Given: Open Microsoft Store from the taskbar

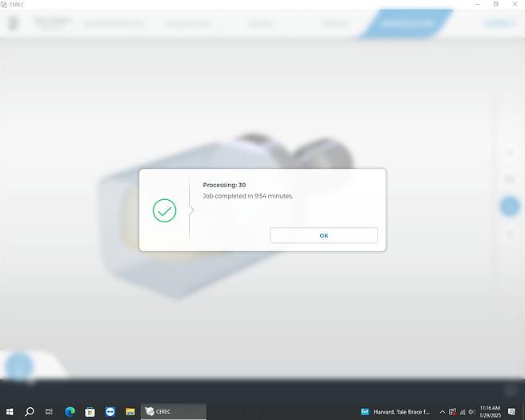Looking at the screenshot, I should [x=90, y=411].
